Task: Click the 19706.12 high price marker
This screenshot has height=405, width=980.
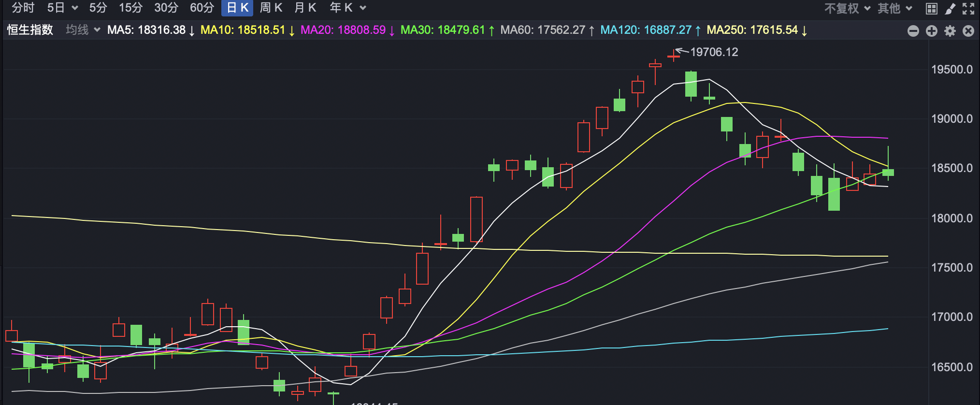Action: coord(714,52)
